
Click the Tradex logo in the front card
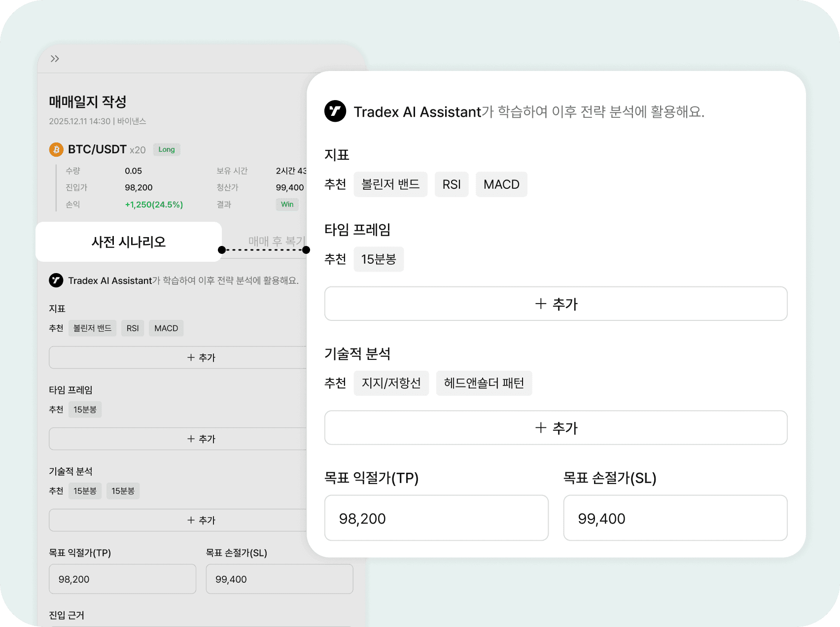click(x=335, y=111)
